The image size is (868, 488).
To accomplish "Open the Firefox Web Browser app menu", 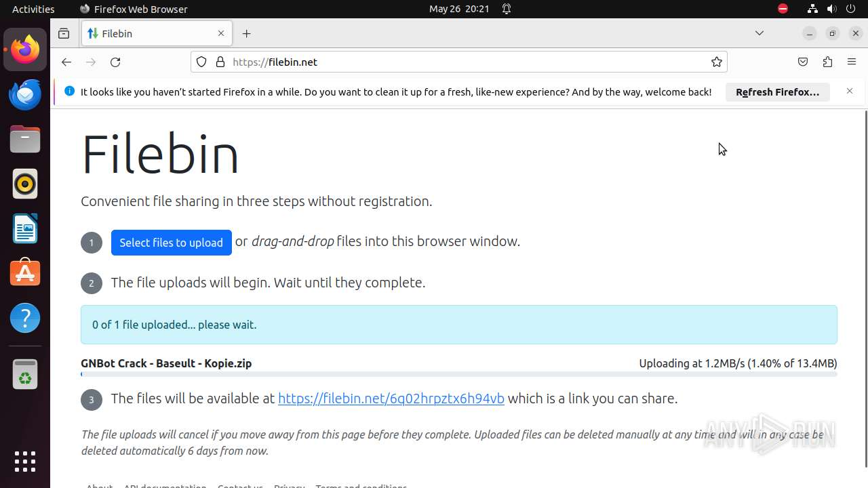I will point(134,9).
